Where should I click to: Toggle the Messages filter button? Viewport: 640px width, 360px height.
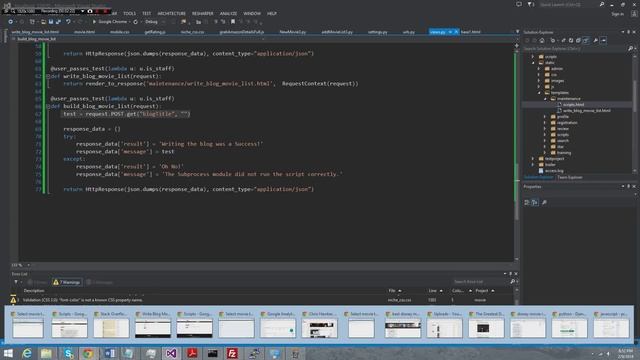100,282
